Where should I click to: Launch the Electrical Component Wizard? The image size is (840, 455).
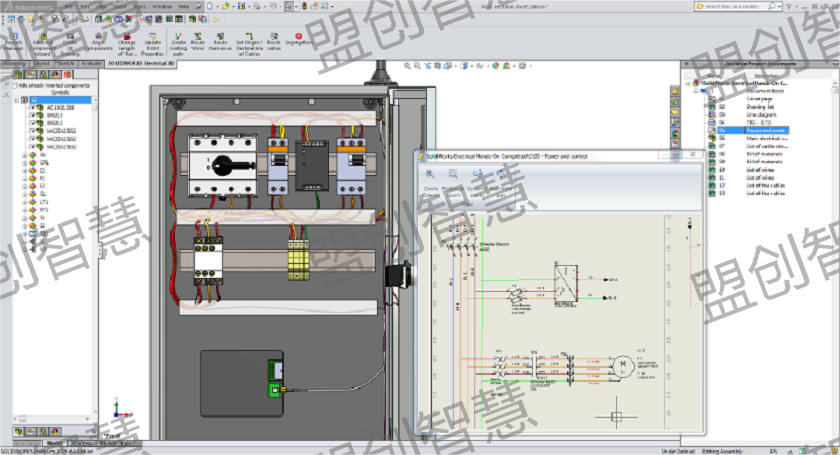[42, 44]
